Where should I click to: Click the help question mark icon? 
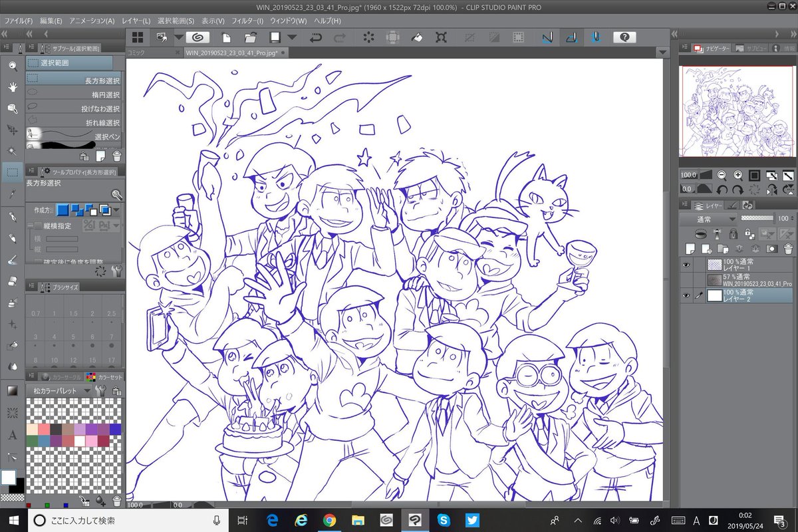coord(624,38)
